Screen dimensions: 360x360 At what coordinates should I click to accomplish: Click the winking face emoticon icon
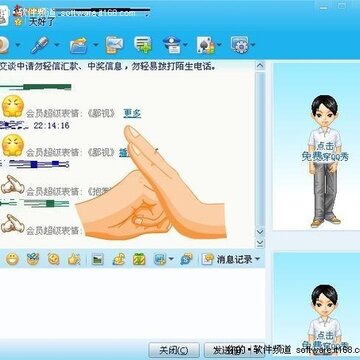coord(54,259)
